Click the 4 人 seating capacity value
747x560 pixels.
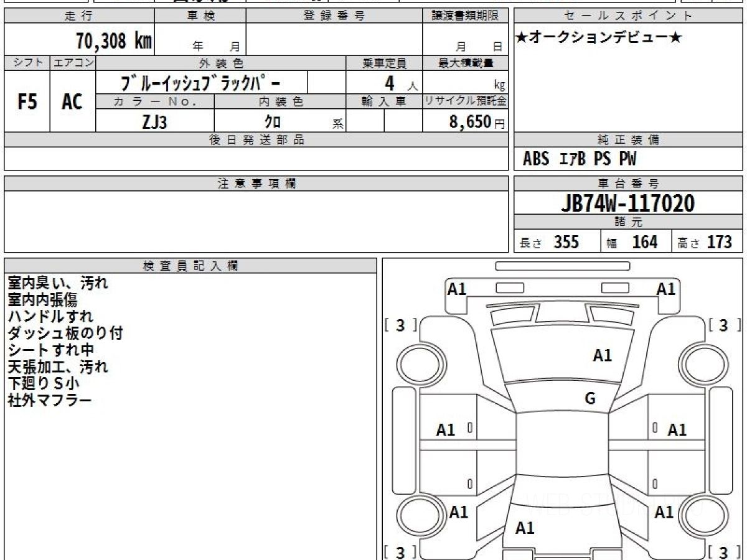click(400, 83)
